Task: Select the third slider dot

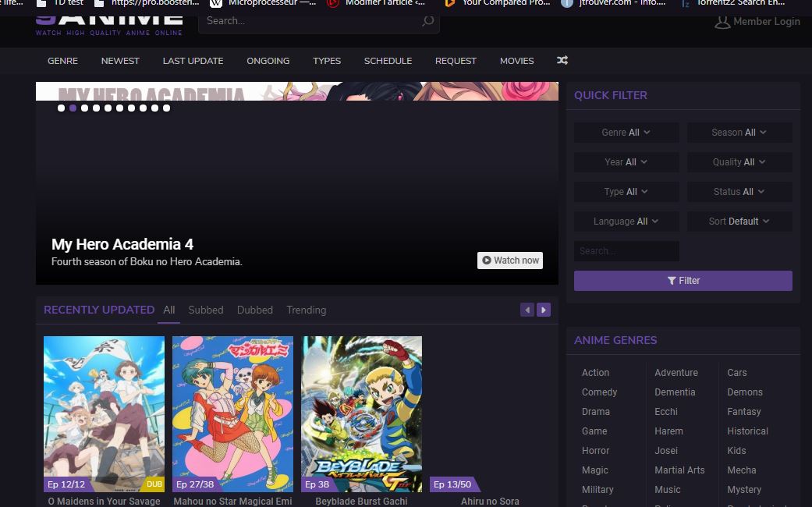Action: coord(84,108)
